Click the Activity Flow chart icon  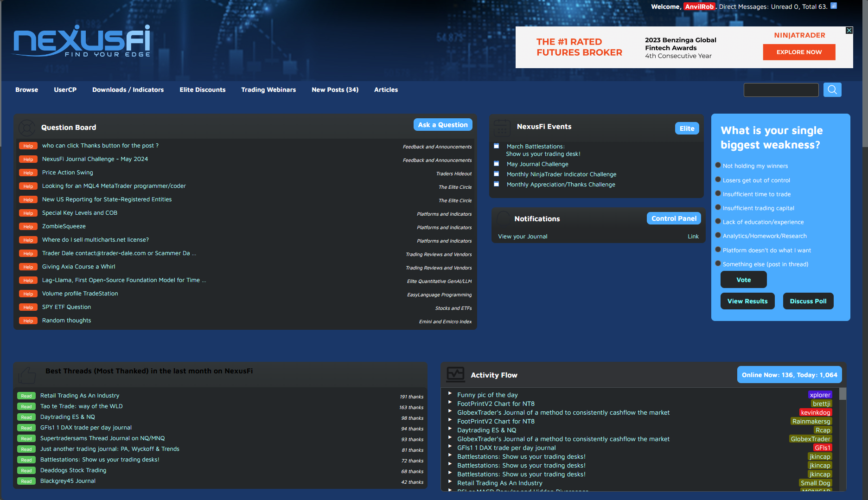pos(455,374)
